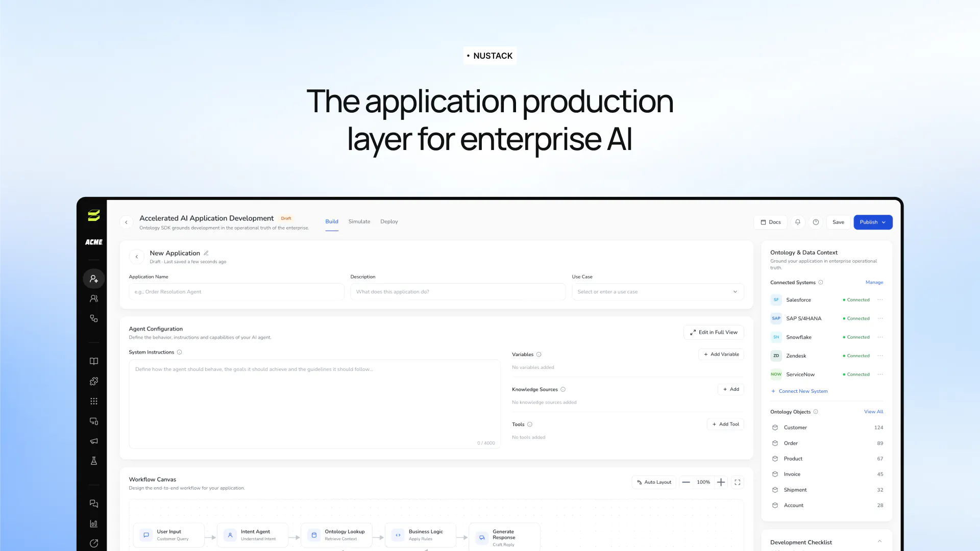Click the Application Name input field
This screenshot has height=551, width=980.
[236, 292]
